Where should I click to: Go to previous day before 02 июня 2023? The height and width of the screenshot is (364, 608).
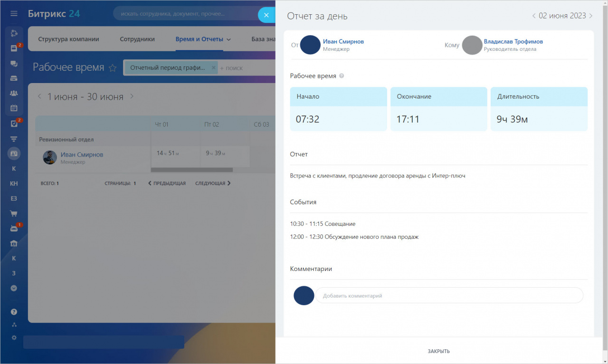[534, 16]
